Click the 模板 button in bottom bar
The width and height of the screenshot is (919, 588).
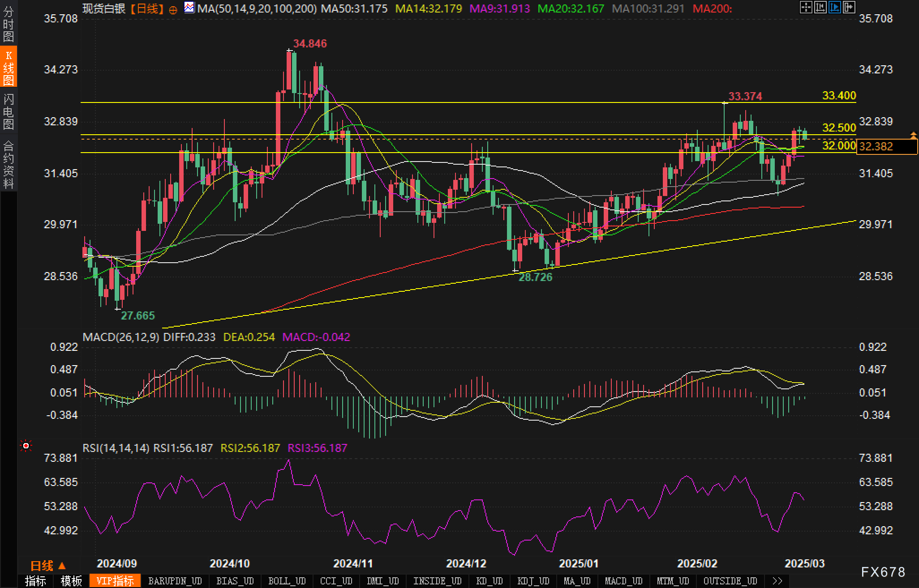(71, 581)
